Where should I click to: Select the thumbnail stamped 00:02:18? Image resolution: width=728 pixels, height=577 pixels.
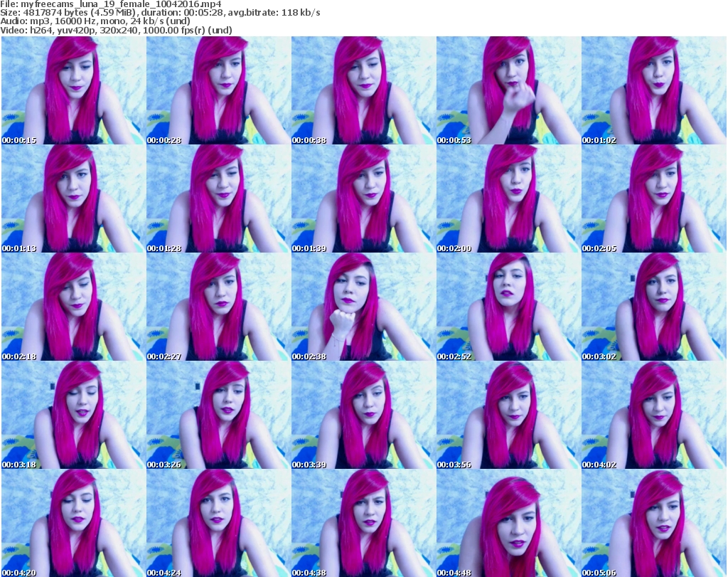pyautogui.click(x=73, y=307)
